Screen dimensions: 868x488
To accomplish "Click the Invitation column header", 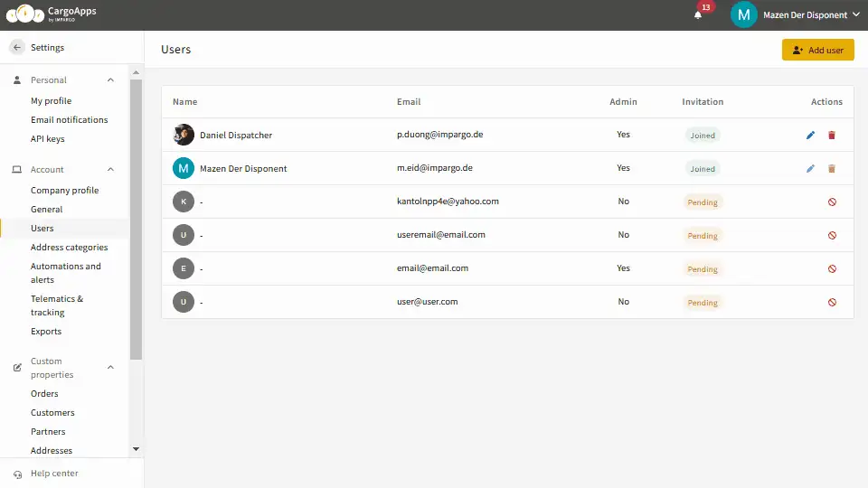I will click(703, 102).
